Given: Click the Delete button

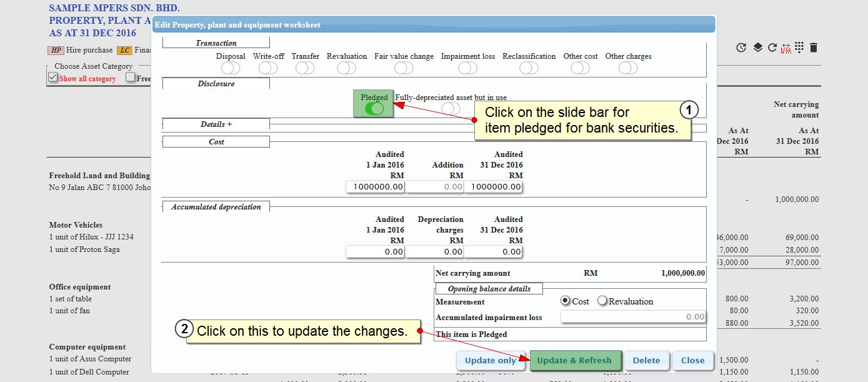Looking at the screenshot, I should coord(646,360).
